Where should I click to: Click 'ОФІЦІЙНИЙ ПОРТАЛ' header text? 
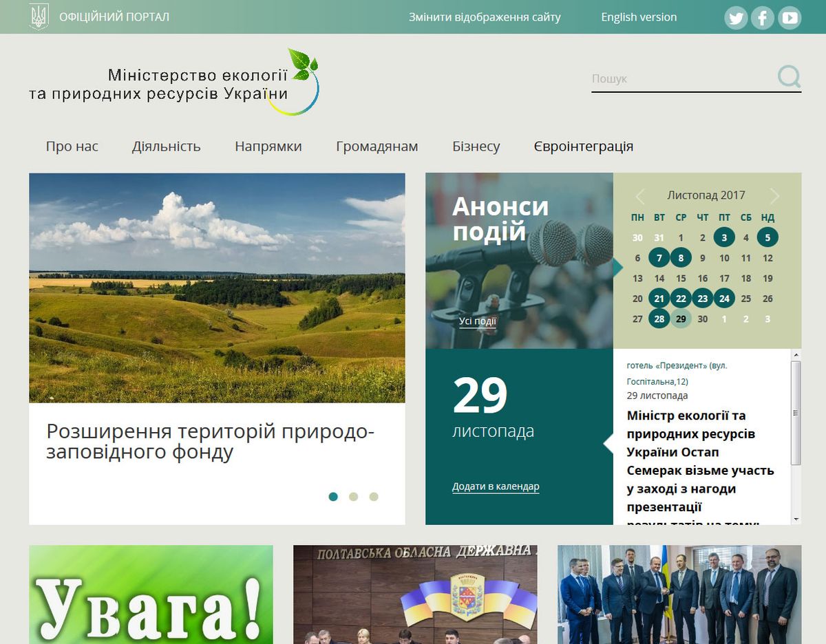(x=114, y=17)
